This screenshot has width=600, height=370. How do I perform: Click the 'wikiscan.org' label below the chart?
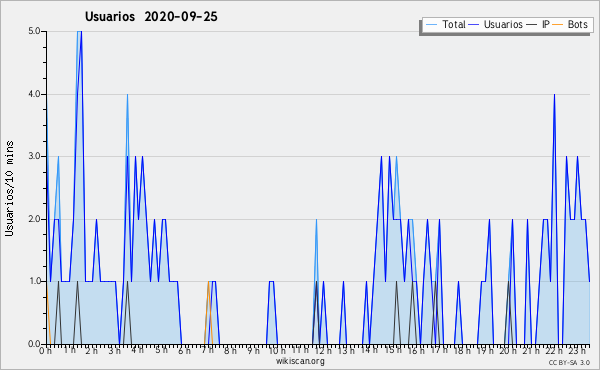(x=300, y=361)
